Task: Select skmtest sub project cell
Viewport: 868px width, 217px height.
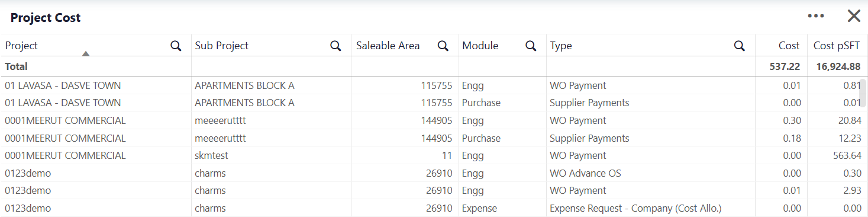Action: 211,155
